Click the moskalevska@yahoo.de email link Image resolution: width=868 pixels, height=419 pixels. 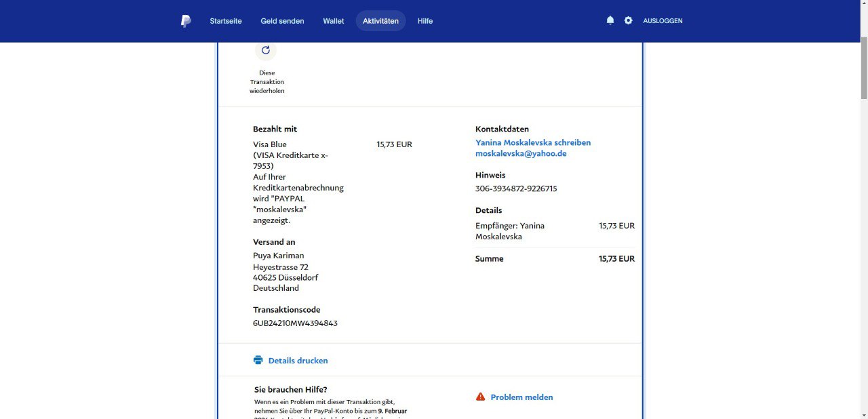pyautogui.click(x=521, y=153)
